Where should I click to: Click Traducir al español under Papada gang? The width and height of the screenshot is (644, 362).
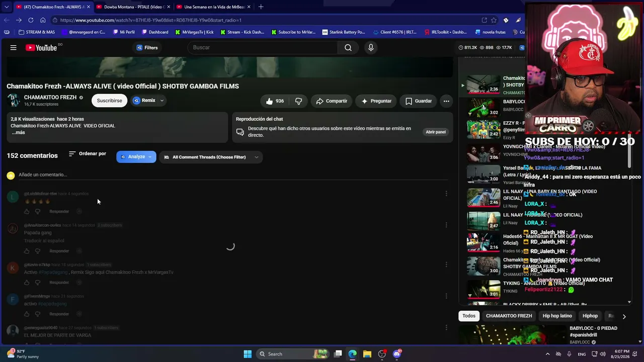[44, 241]
